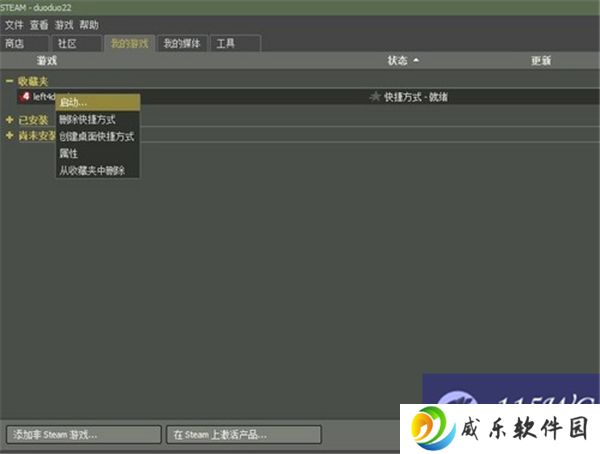Sort by the 游戏 column header

coord(47,60)
